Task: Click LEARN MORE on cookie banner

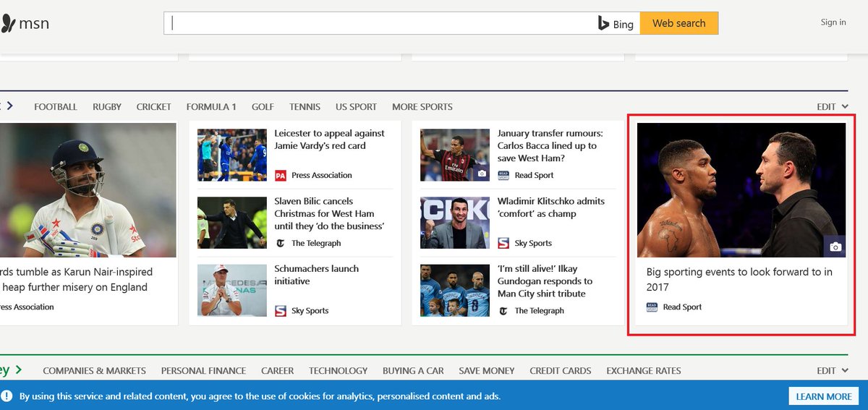Action: click(824, 396)
